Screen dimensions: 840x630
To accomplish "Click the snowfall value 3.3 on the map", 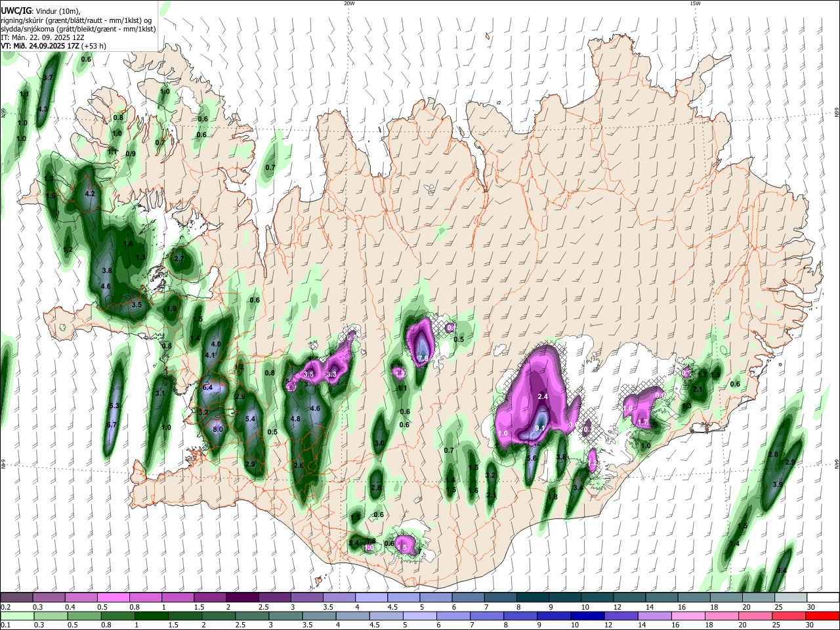I will tap(332, 374).
